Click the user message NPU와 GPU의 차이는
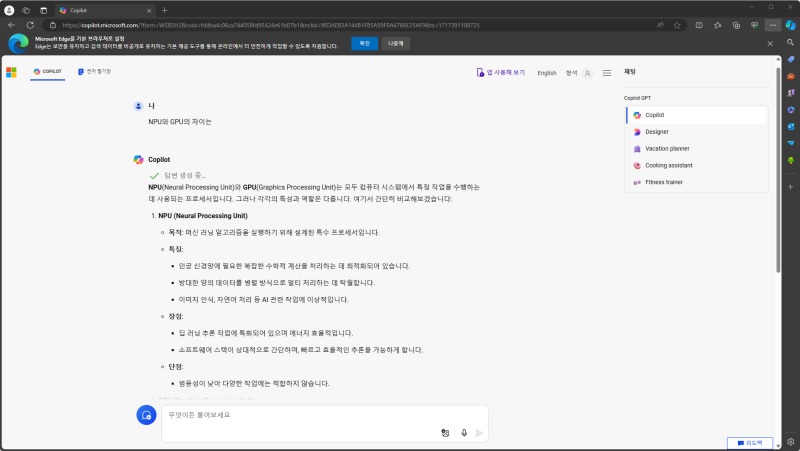 tap(180, 122)
